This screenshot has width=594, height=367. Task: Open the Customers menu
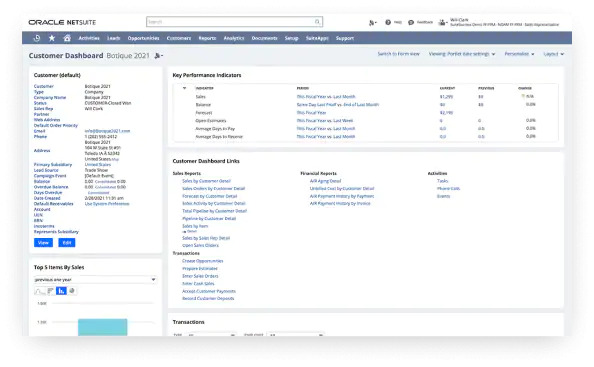click(x=179, y=38)
